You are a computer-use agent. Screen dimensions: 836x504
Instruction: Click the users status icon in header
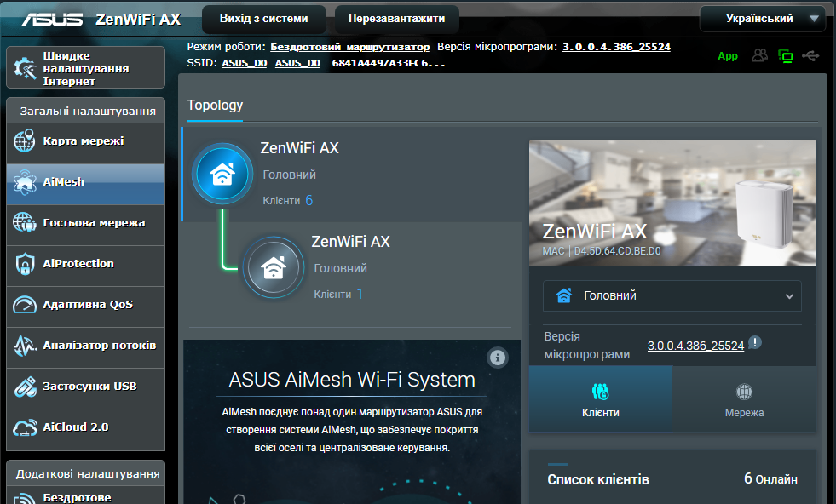pos(760,55)
